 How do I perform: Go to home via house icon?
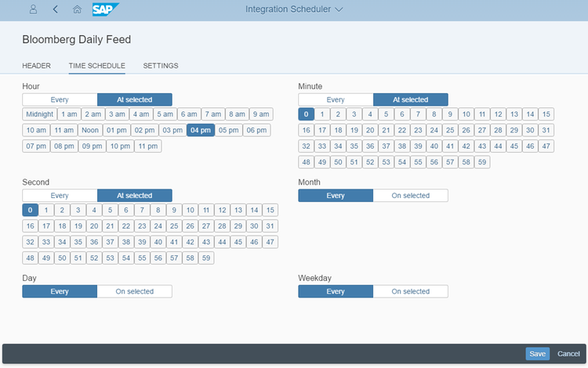pyautogui.click(x=77, y=9)
